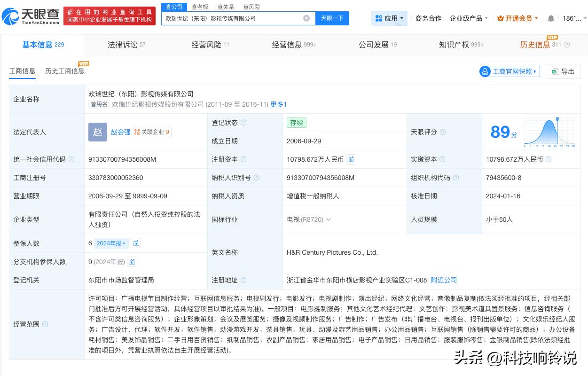
Task: Click the help icon beside 经营范围
Action: tap(45, 324)
